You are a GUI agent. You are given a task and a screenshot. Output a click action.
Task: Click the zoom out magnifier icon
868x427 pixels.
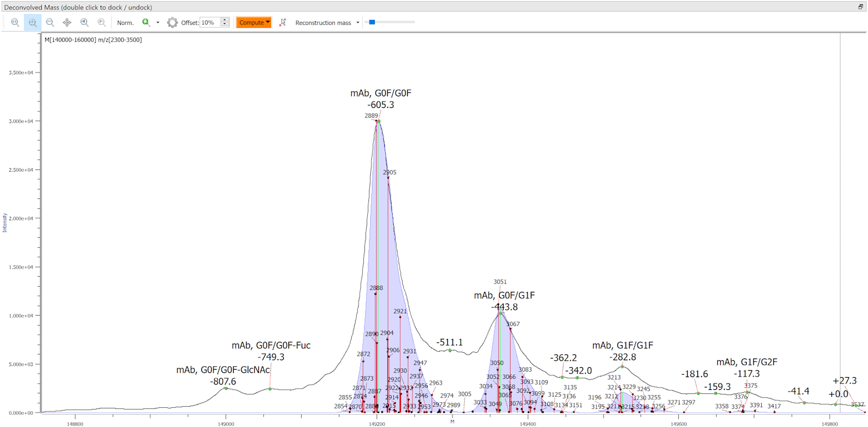pos(50,23)
